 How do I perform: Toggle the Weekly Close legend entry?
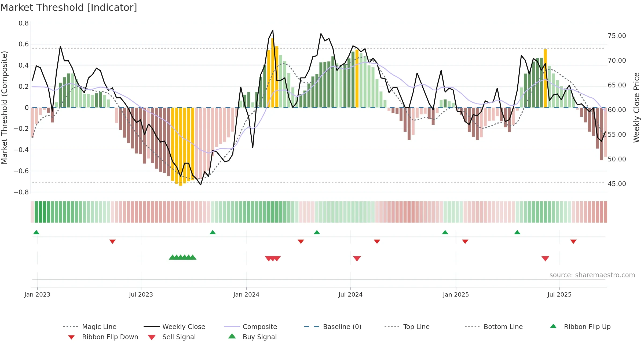tap(174, 327)
